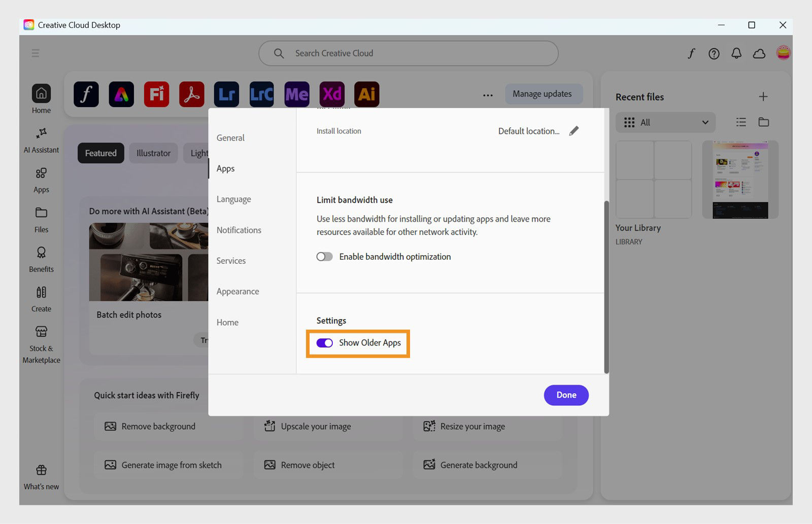Launch Adobe Express from app bar
Image resolution: width=812 pixels, height=524 pixels.
point(121,94)
